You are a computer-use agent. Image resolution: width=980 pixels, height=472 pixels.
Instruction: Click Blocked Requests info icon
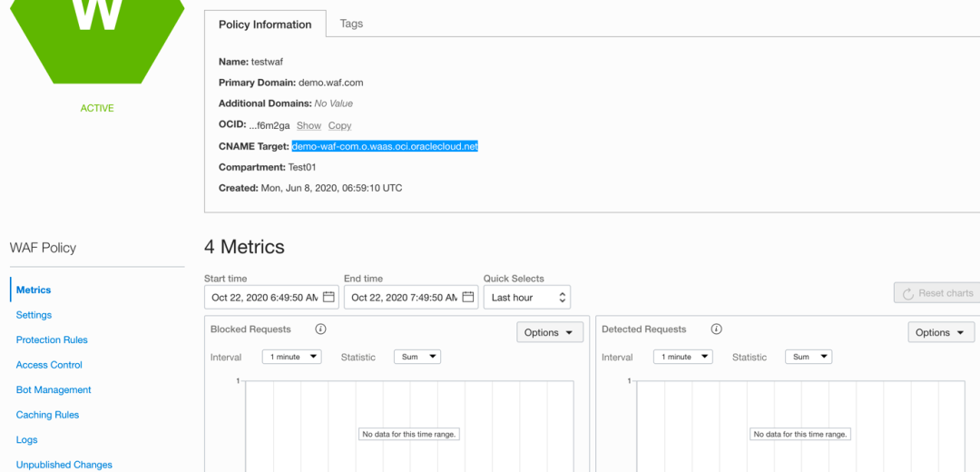point(320,329)
